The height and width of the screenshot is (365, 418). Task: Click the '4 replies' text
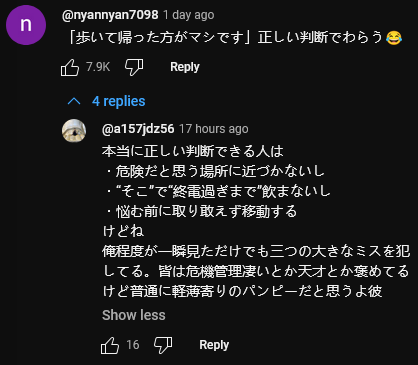[x=119, y=101]
